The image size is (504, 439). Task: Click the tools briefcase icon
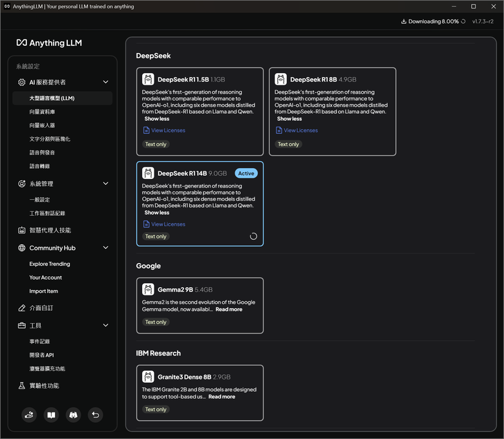(21, 325)
